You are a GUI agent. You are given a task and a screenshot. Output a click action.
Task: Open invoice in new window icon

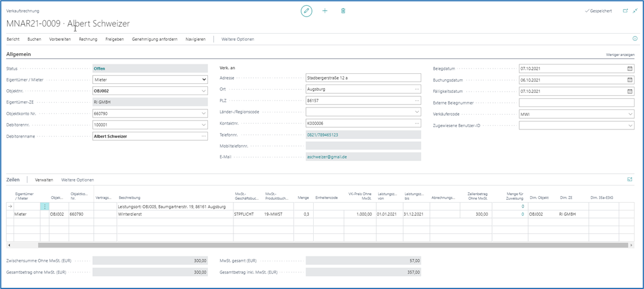pyautogui.click(x=626, y=11)
